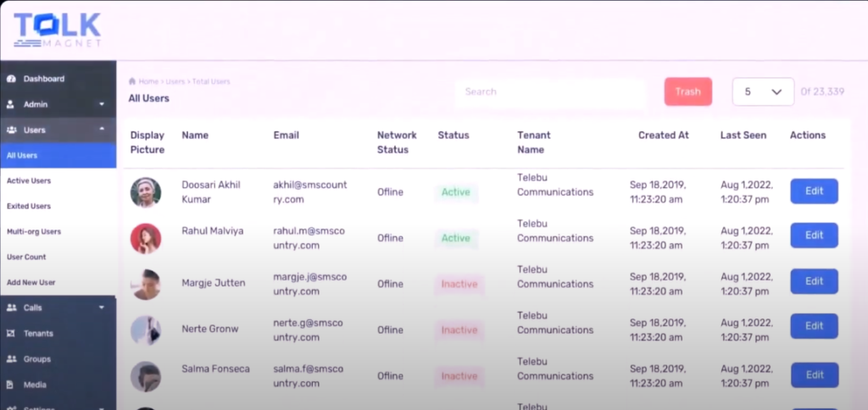Collapse the Users menu arrow
Screen dimensions: 868x410
coord(102,130)
